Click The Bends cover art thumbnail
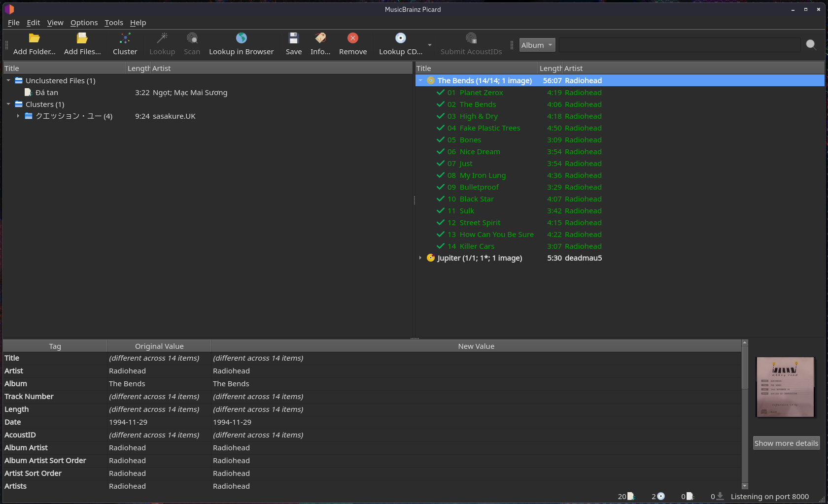 (x=785, y=387)
